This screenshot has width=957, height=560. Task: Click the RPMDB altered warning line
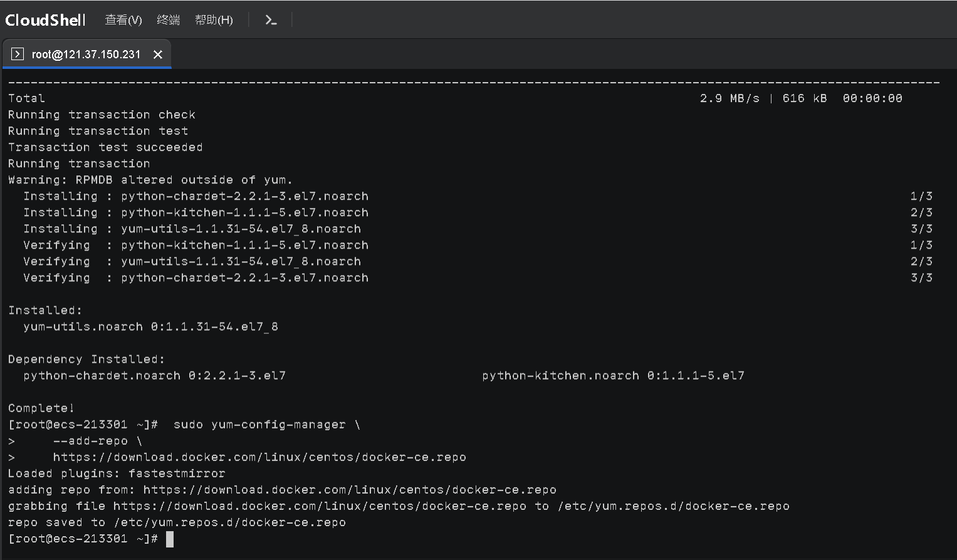pyautogui.click(x=150, y=180)
